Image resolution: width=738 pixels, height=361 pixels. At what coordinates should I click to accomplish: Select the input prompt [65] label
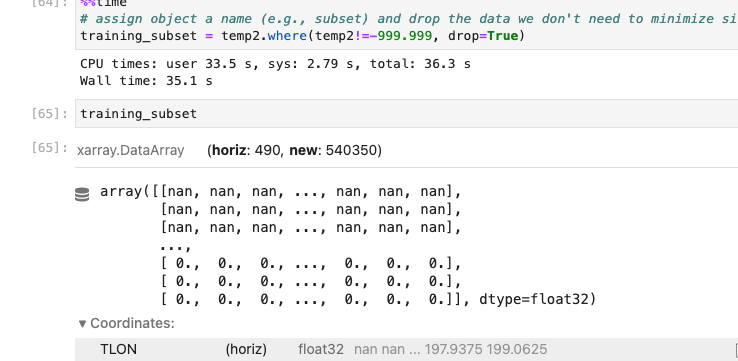(x=49, y=113)
